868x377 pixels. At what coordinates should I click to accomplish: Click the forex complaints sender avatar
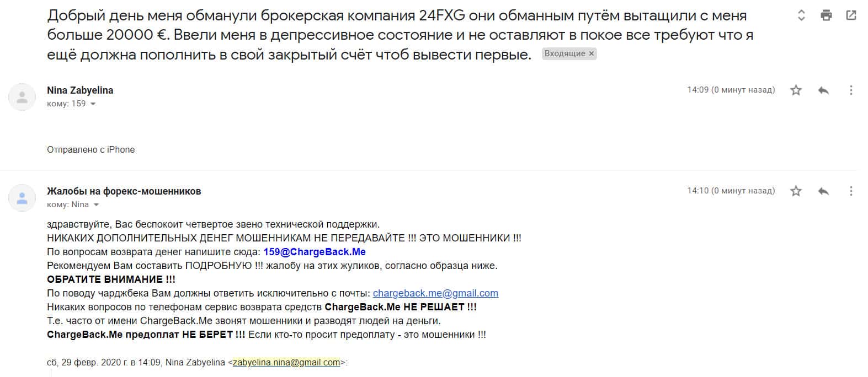(22, 198)
